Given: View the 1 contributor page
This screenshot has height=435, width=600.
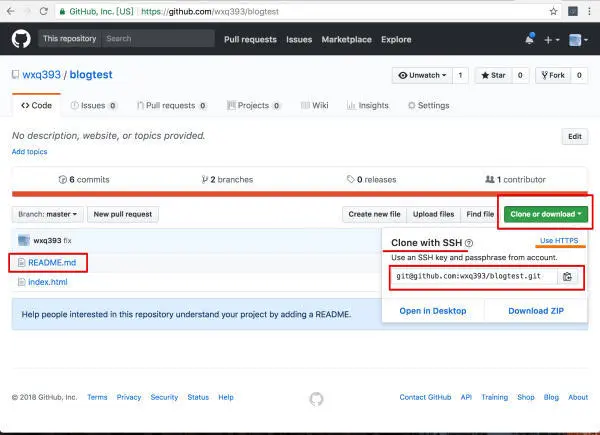Looking at the screenshot, I should pyautogui.click(x=515, y=179).
